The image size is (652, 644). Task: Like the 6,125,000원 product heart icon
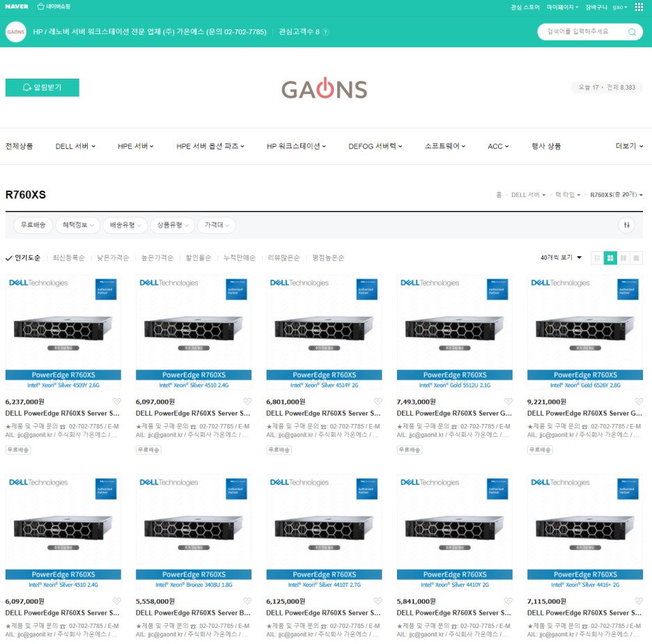(378, 601)
